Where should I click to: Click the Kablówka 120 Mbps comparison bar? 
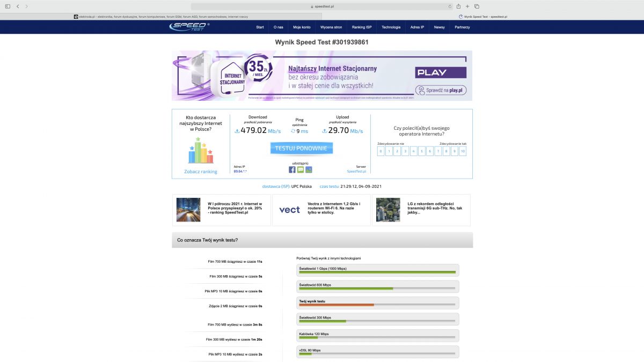[378, 336]
